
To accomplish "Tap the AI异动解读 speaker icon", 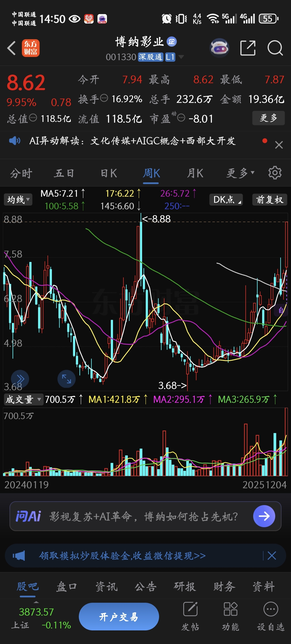I will [15, 141].
